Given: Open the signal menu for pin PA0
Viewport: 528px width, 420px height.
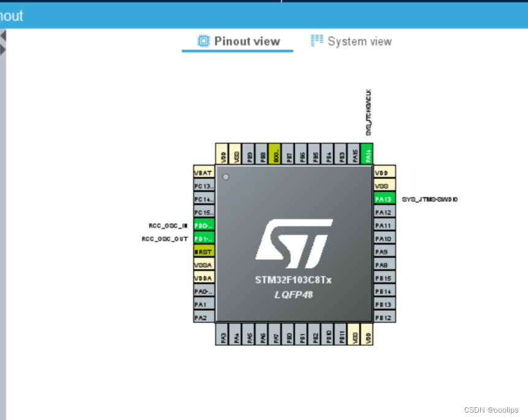Looking at the screenshot, I should coord(202,291).
